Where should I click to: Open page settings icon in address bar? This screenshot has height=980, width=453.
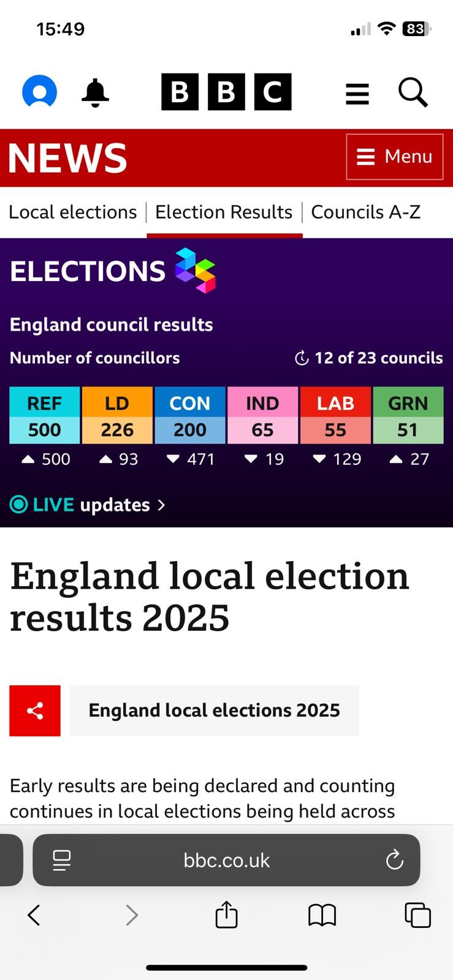(62, 860)
